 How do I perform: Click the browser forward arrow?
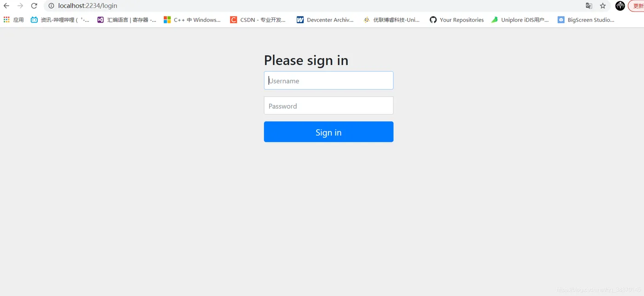pyautogui.click(x=20, y=6)
